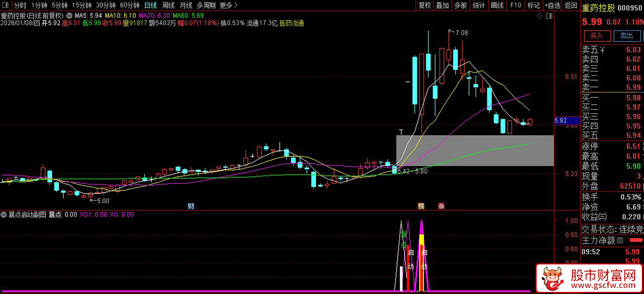Select the 周线 weekly period tab
644x294 pixels.
169,5
